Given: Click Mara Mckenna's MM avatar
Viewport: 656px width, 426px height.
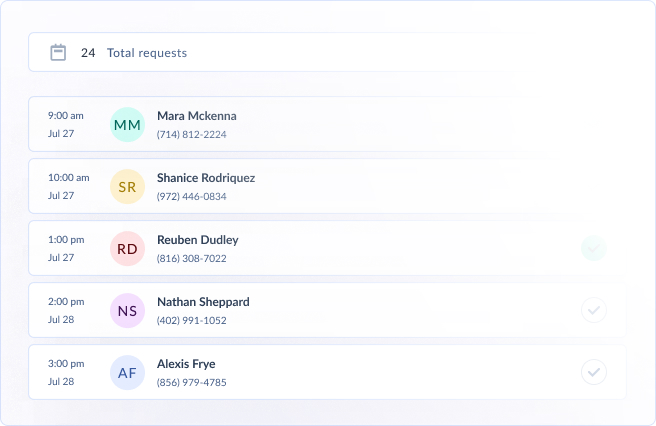Looking at the screenshot, I should click(127, 125).
